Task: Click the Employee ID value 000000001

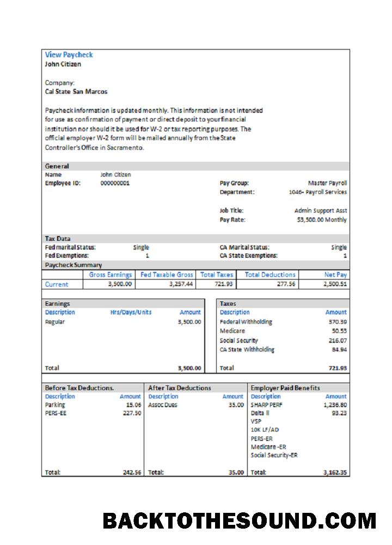Action: [x=115, y=183]
